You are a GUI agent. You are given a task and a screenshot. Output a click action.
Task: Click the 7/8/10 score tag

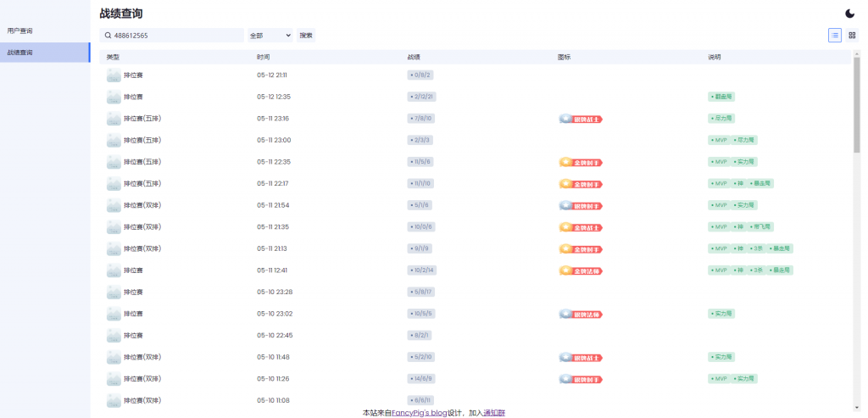420,119
